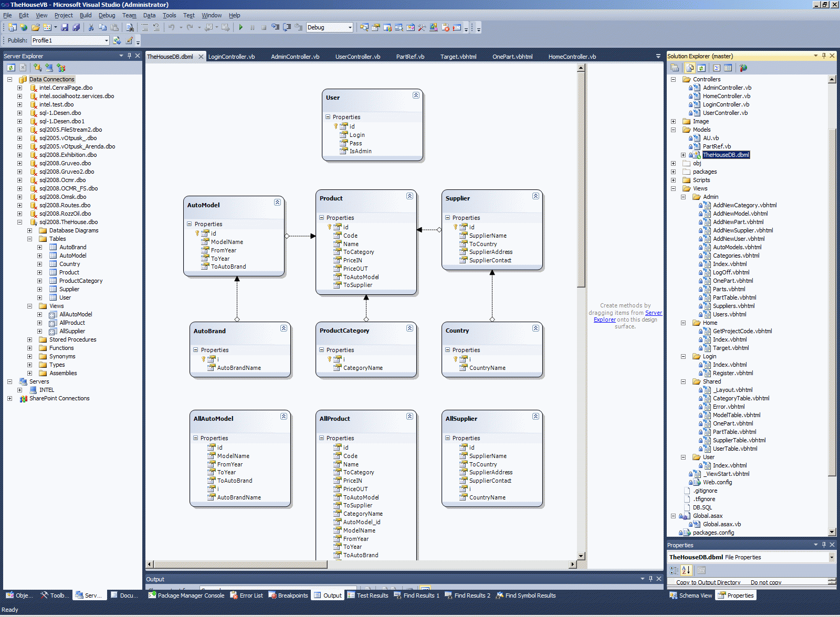Open Find Results 1 tab
Screen dimensions: 840x617
click(x=417, y=595)
